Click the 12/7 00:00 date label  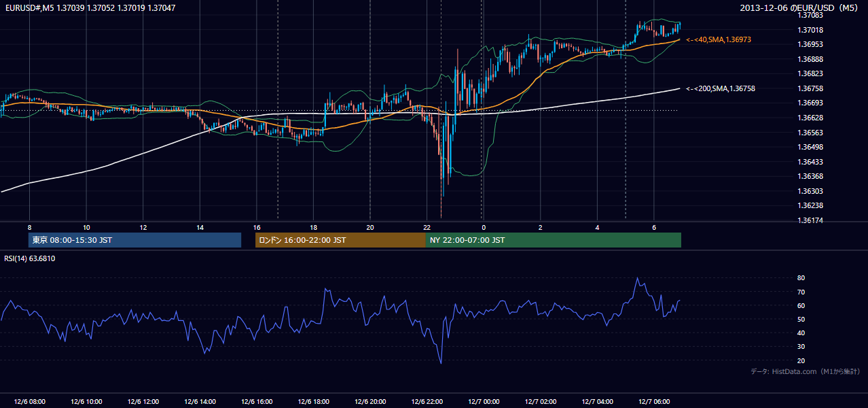tap(484, 402)
